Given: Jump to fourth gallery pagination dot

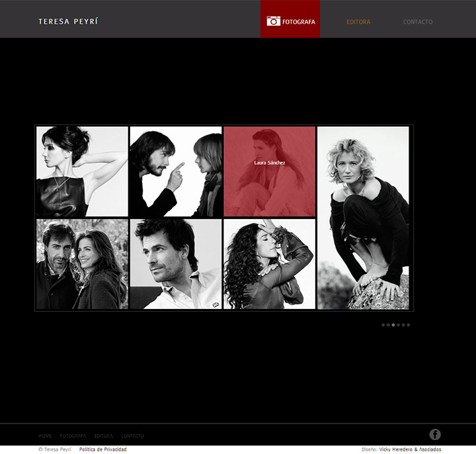Looking at the screenshot, I should pyautogui.click(x=398, y=325).
